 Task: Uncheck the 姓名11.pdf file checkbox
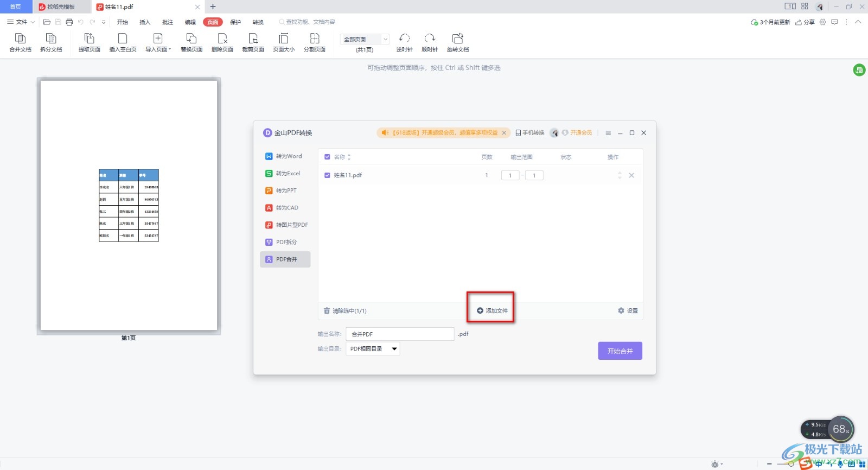(x=327, y=175)
